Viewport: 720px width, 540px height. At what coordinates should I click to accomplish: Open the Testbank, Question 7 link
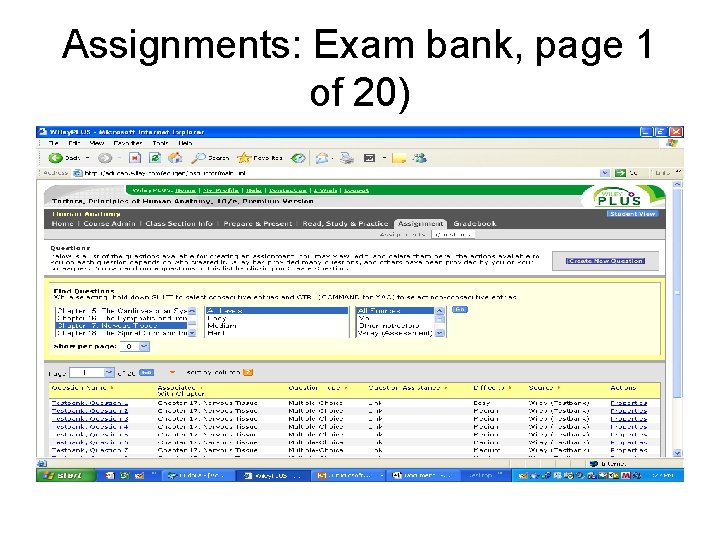point(90,450)
